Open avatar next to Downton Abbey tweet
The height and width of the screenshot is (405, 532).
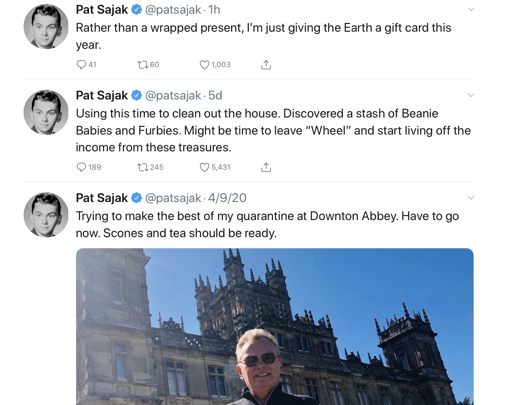click(46, 215)
